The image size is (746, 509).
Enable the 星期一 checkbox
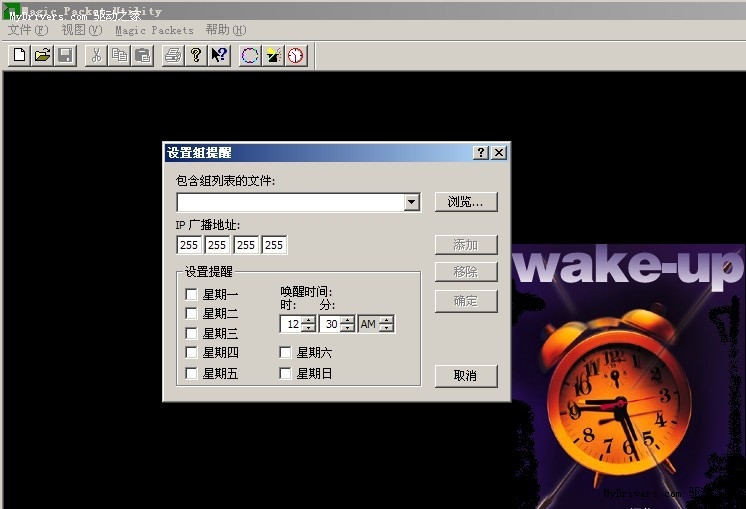(x=191, y=294)
